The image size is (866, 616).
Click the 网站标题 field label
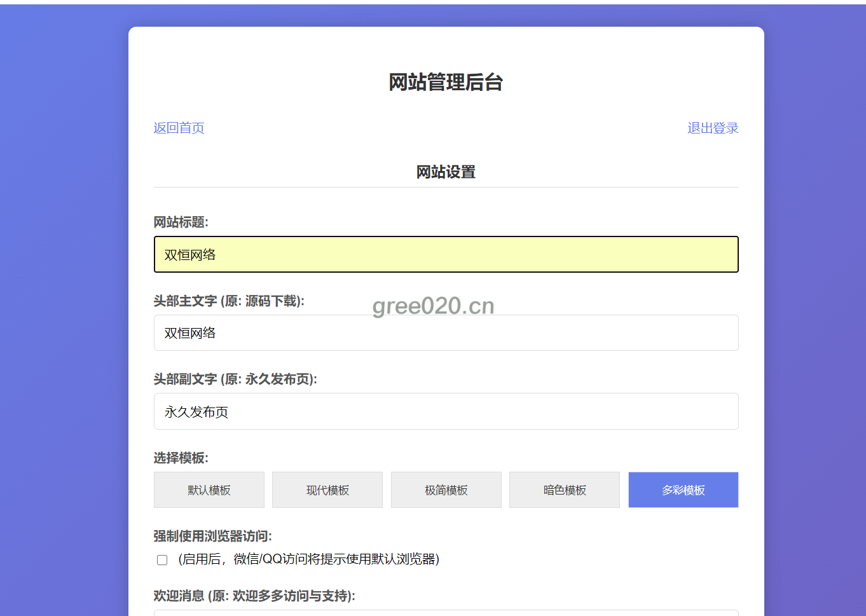click(181, 222)
